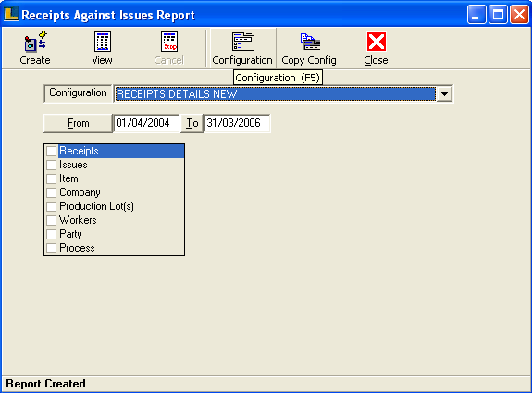Open the Configuration toolbar icon

243,42
